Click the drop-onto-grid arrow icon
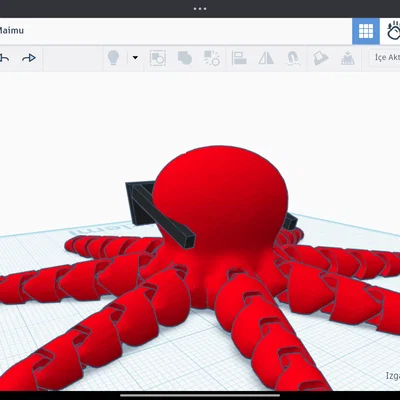The width and height of the screenshot is (400, 400). click(x=348, y=58)
